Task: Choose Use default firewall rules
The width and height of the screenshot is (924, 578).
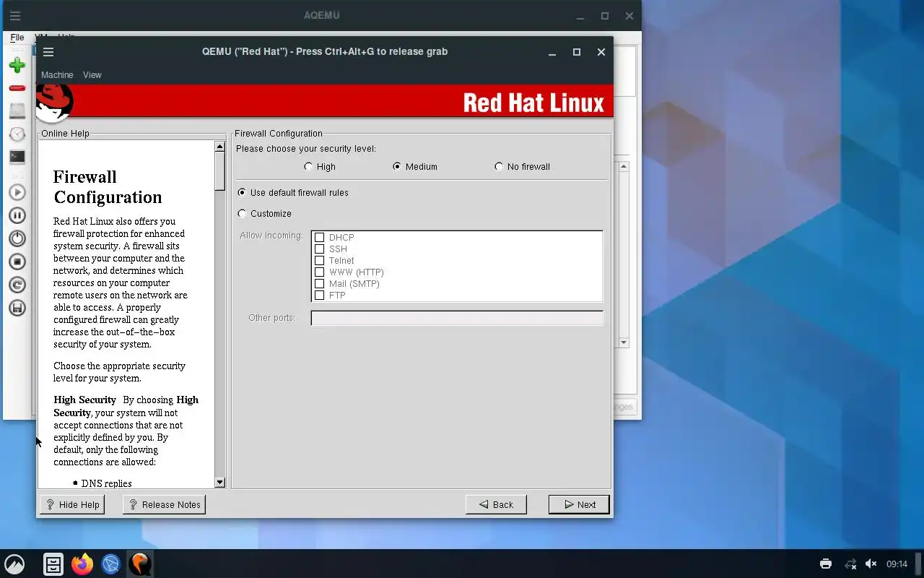Action: click(x=293, y=193)
